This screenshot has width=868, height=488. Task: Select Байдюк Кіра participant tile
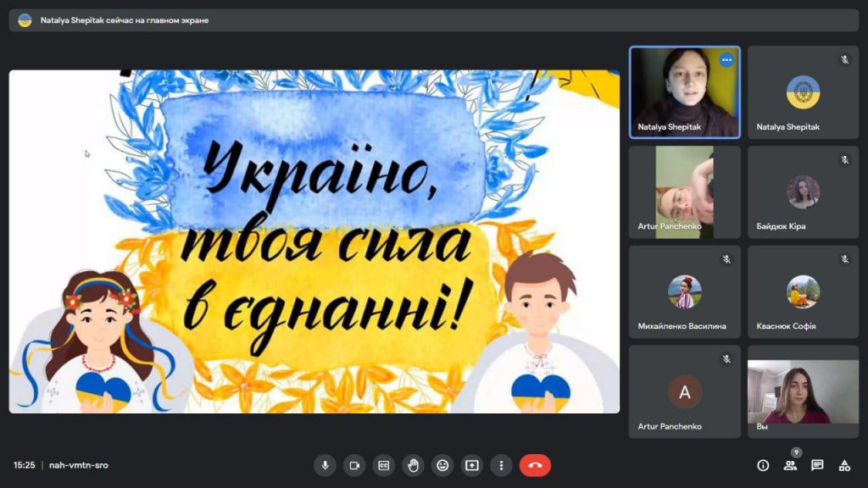click(x=803, y=192)
